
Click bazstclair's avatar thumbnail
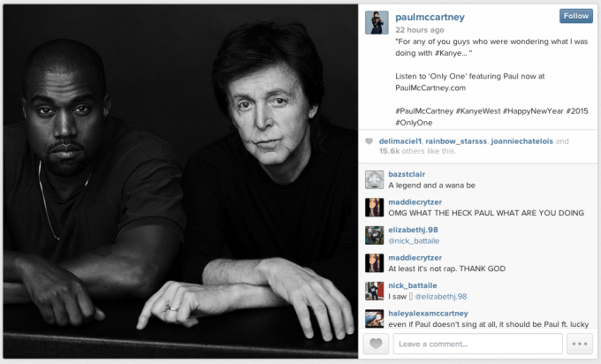point(374,179)
